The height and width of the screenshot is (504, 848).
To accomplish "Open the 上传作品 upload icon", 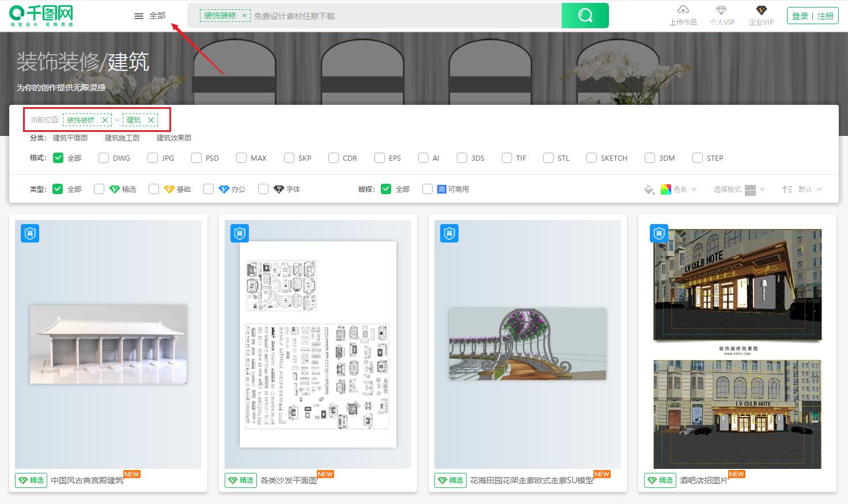I will (683, 10).
